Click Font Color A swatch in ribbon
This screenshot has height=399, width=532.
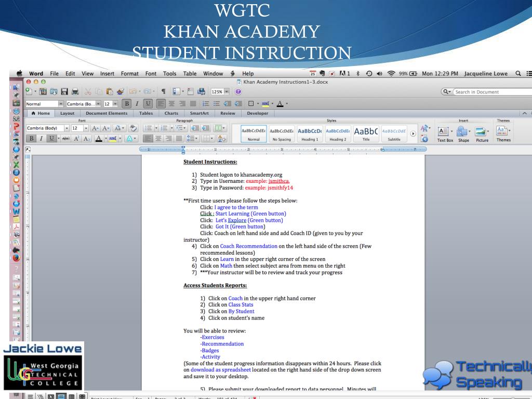(99, 138)
